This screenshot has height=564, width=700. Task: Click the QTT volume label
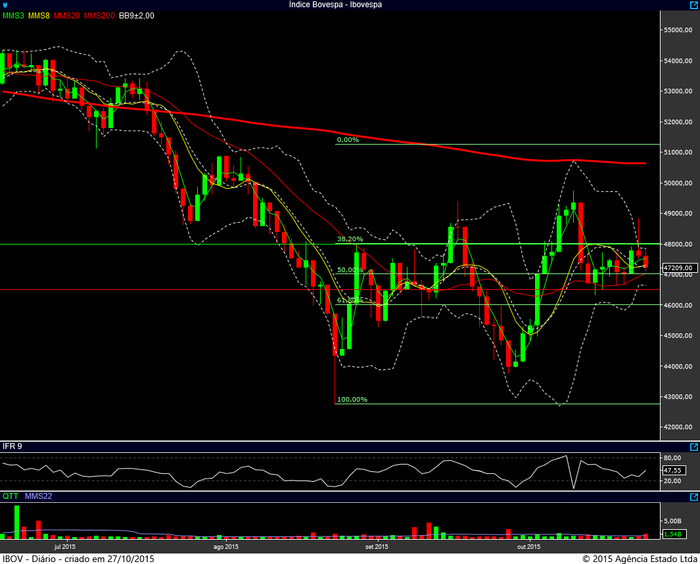coord(10,496)
